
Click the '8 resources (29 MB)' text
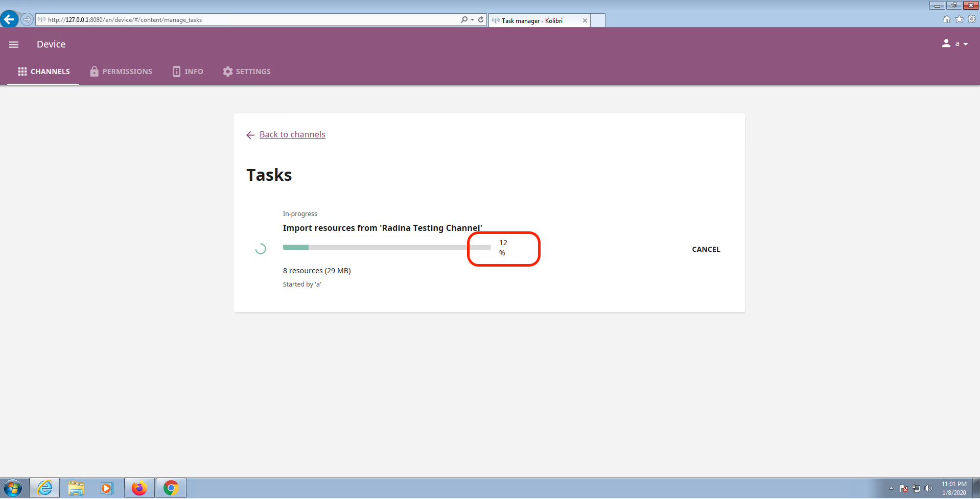(x=317, y=271)
